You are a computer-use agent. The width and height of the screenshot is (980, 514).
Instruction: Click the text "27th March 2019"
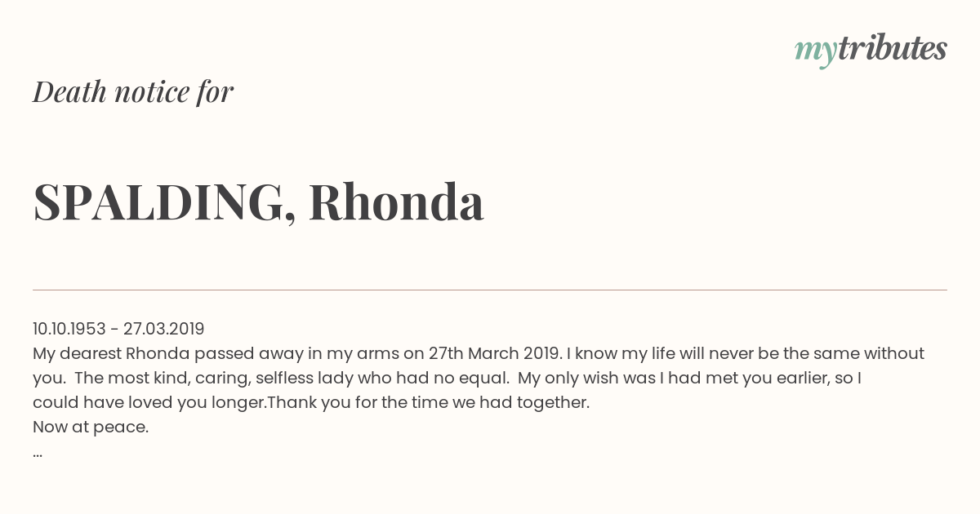495,353
